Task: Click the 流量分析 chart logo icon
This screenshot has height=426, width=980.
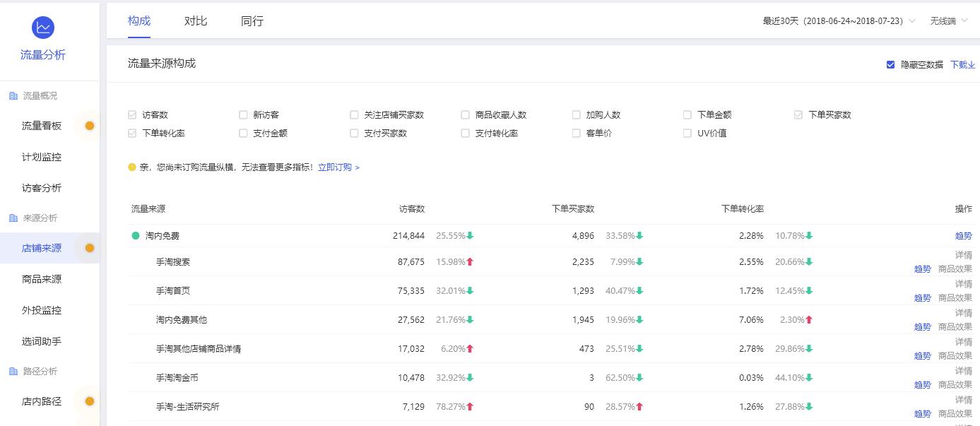Action: point(43,27)
